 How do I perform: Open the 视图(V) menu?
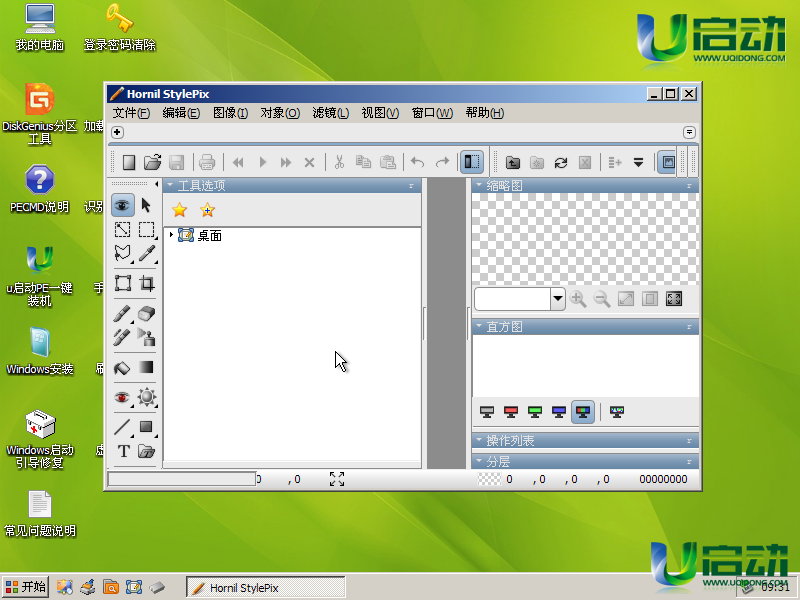pyautogui.click(x=380, y=113)
